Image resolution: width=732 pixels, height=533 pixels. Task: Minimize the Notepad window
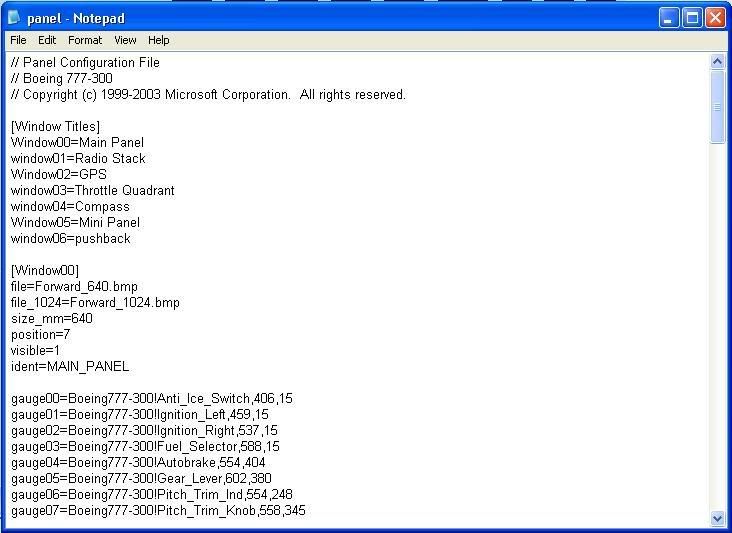[669, 18]
